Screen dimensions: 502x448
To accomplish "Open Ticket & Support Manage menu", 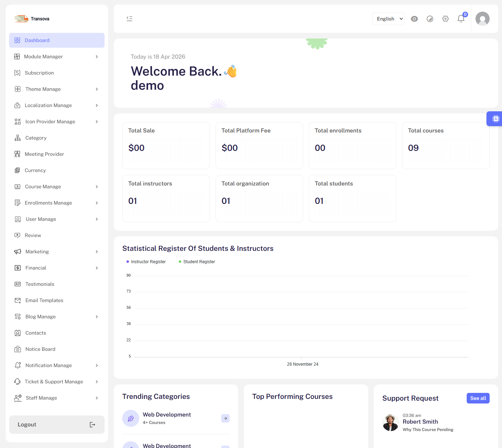I will [x=57, y=382].
